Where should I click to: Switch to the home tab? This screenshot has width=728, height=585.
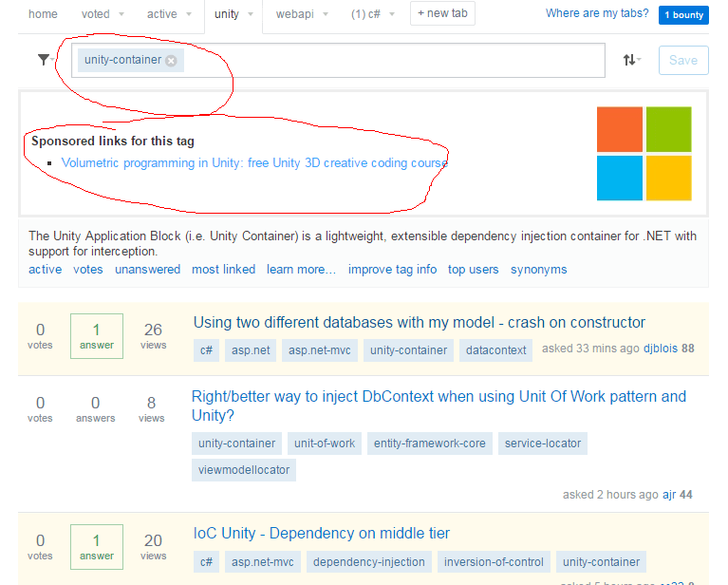pyautogui.click(x=43, y=14)
